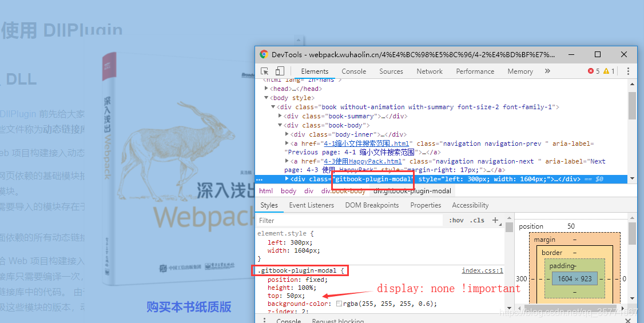Image resolution: width=644 pixels, height=323 pixels.
Task: Click the Chrome logo in DevTools title bar
Action: point(264,54)
